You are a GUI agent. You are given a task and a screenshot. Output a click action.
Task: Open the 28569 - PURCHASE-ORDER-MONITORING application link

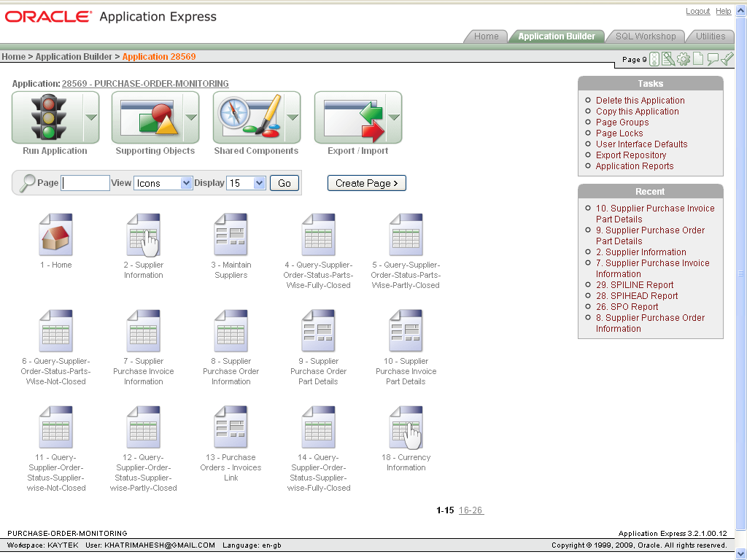145,83
